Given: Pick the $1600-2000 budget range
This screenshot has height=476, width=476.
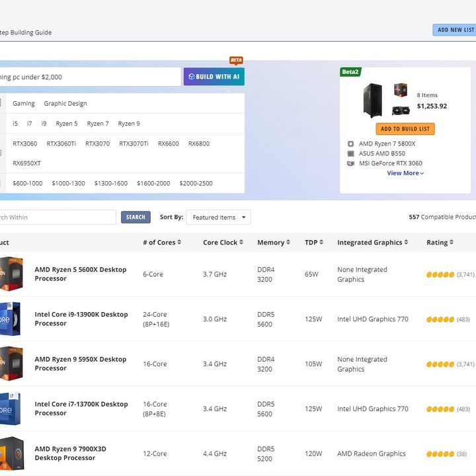Looking at the screenshot, I should 153,183.
